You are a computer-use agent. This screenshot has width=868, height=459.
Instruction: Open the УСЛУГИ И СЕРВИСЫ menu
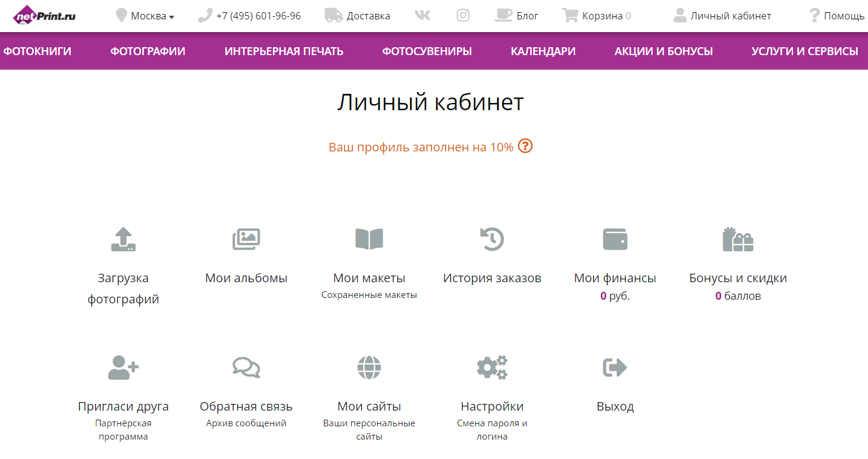pyautogui.click(x=804, y=51)
